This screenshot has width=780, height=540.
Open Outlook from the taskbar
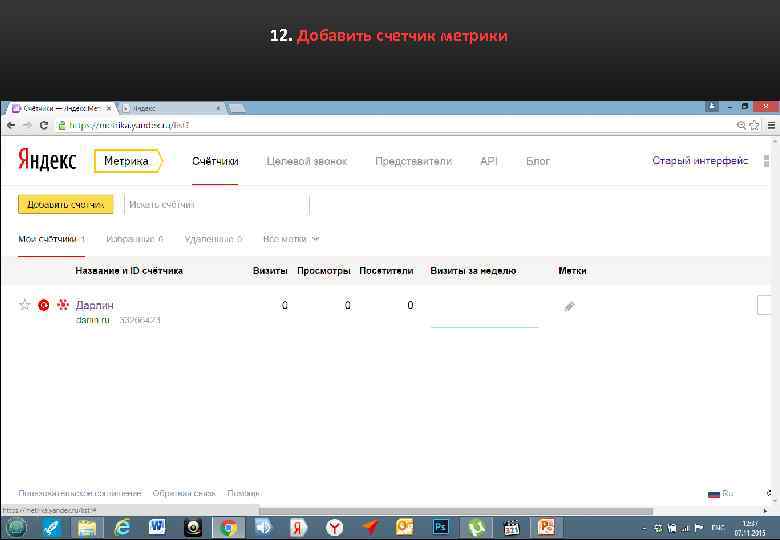pos(404,527)
